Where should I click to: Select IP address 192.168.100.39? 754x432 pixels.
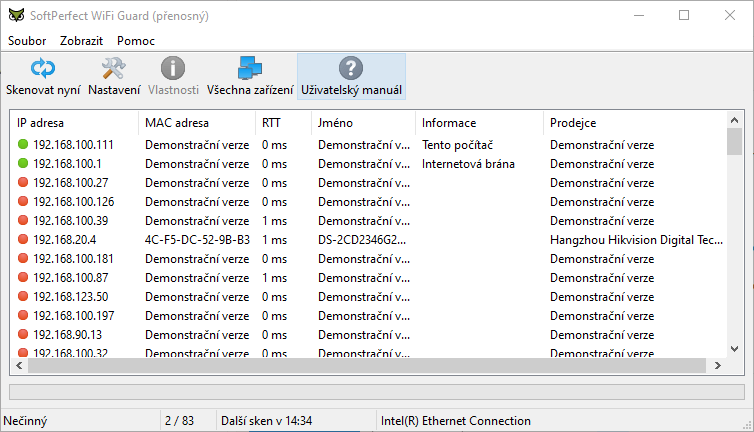click(x=71, y=221)
